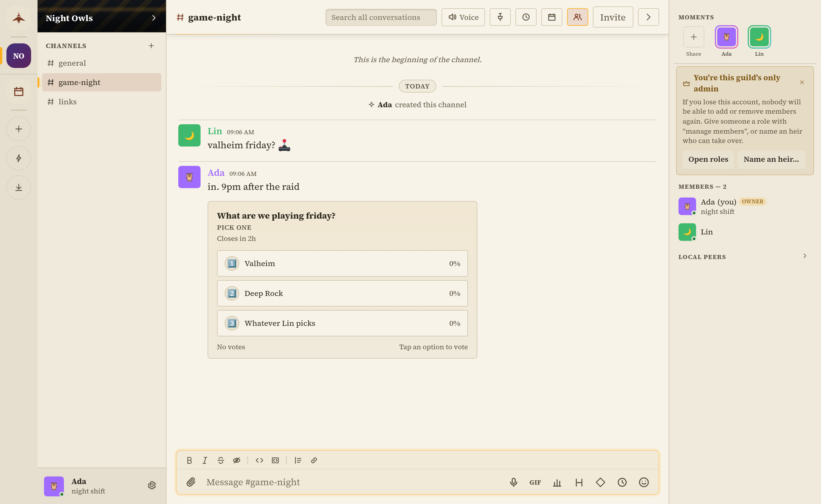Screen dimensions: 821x504
Task: Select the game-night channel
Action: (x=101, y=82)
